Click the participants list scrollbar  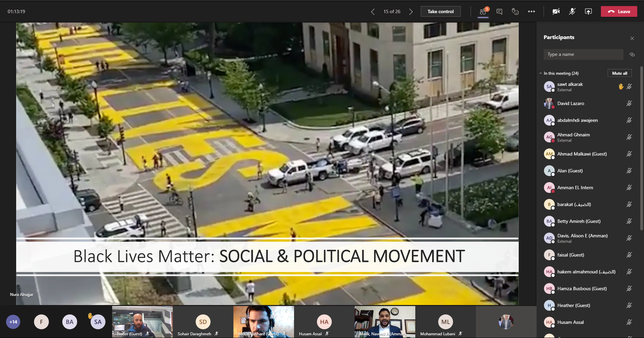point(642,148)
